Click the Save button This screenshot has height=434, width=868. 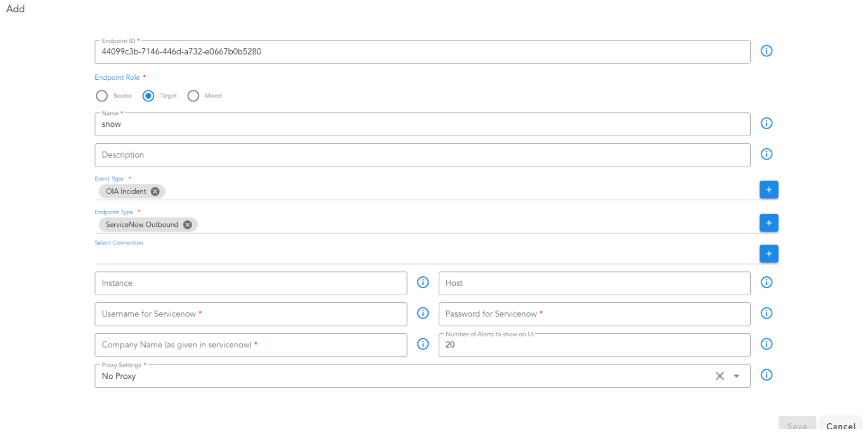797,426
